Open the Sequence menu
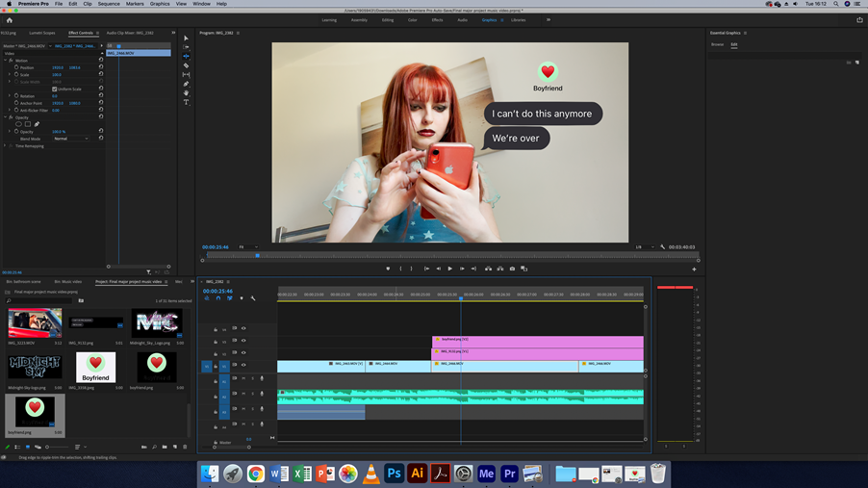 point(109,4)
